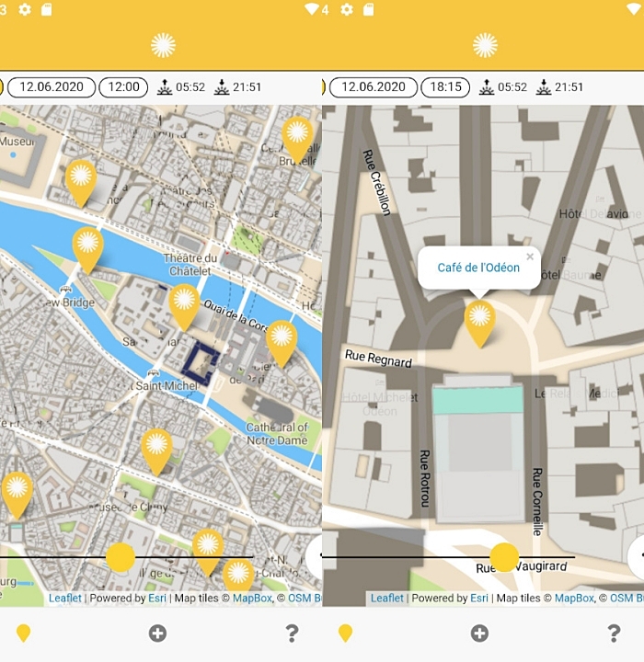
Task: Click the yellow time slider handle on the left map
Action: (121, 557)
